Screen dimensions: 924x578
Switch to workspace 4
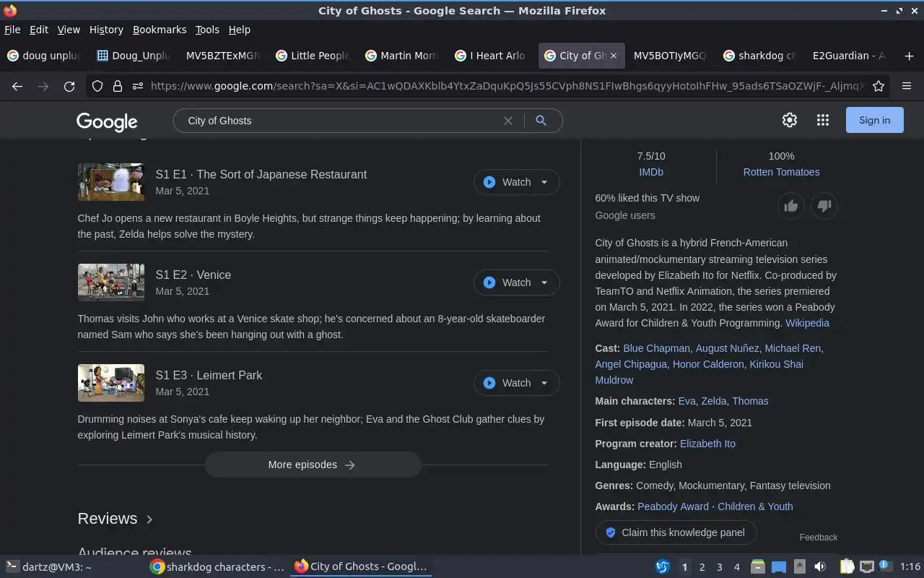[x=737, y=567]
